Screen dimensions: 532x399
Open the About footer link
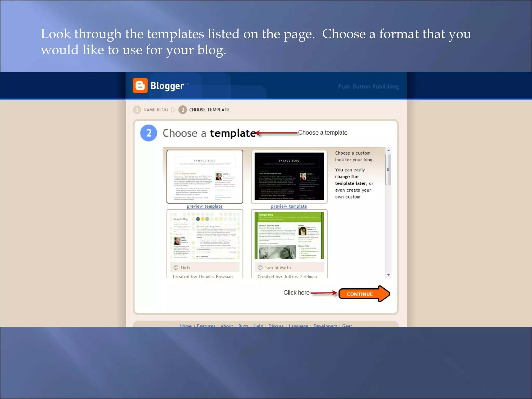pos(227,325)
